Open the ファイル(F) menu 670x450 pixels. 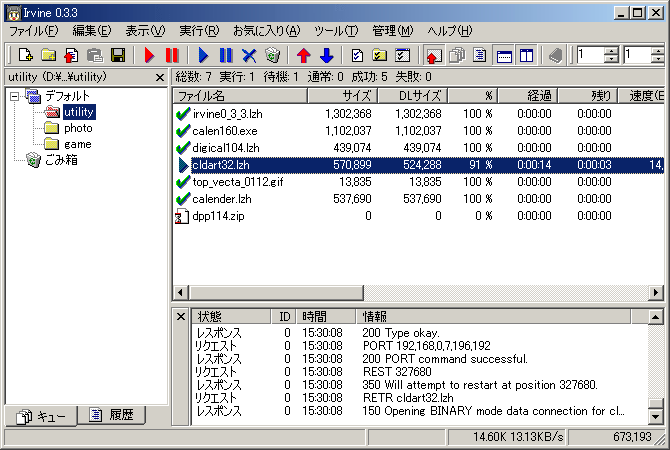(33, 31)
